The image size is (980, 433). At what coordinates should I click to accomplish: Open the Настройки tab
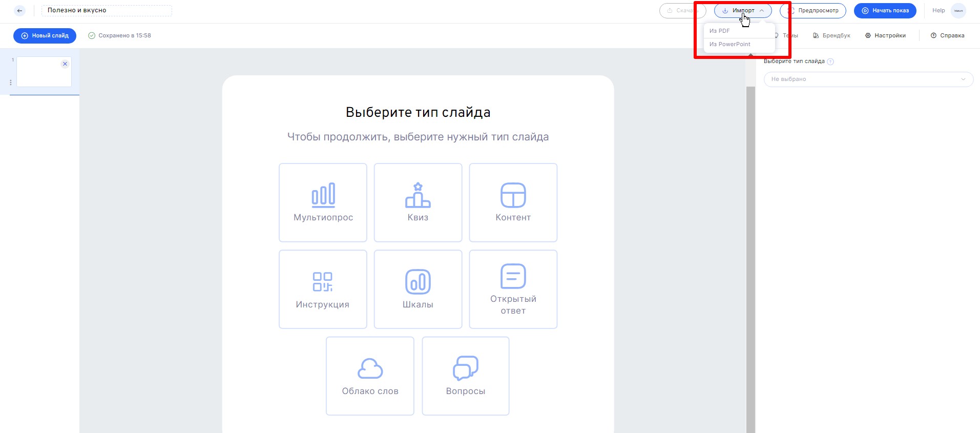(x=885, y=35)
